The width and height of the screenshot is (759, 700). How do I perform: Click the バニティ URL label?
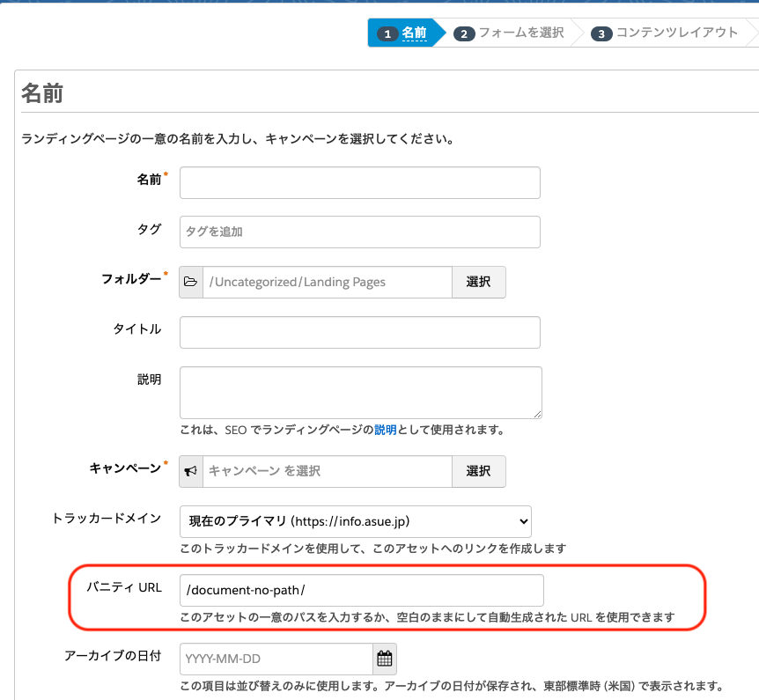pyautogui.click(x=124, y=587)
